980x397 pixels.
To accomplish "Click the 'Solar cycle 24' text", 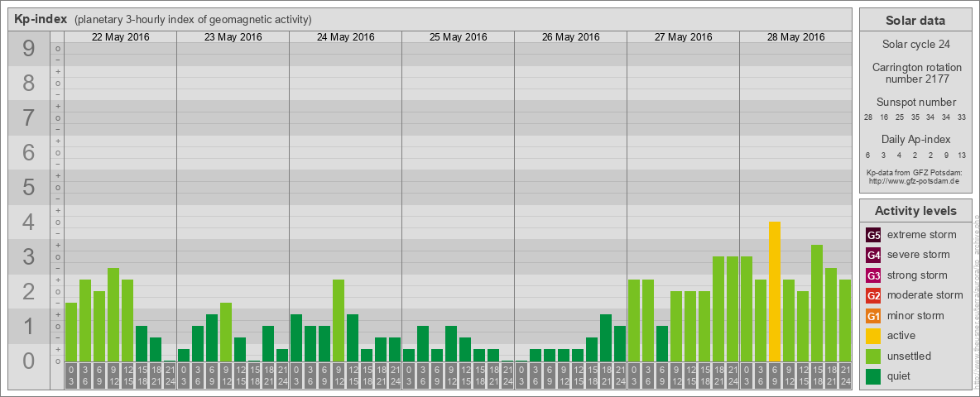I will point(915,45).
